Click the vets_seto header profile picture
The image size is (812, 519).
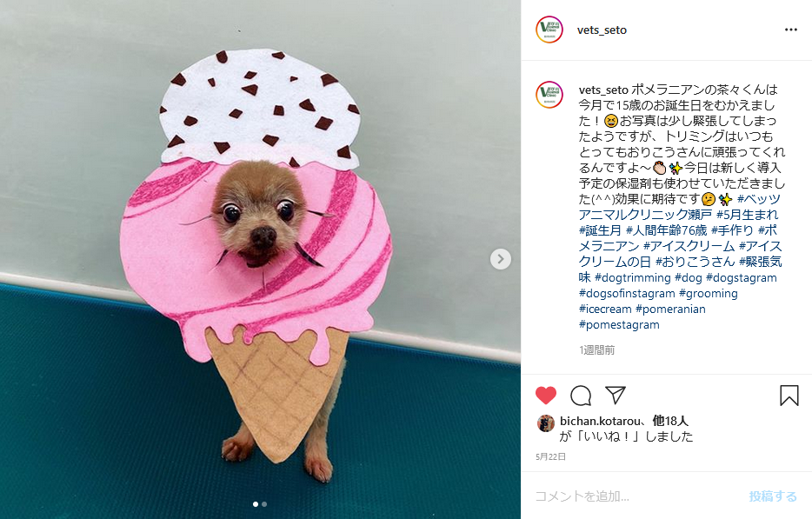[x=549, y=30]
